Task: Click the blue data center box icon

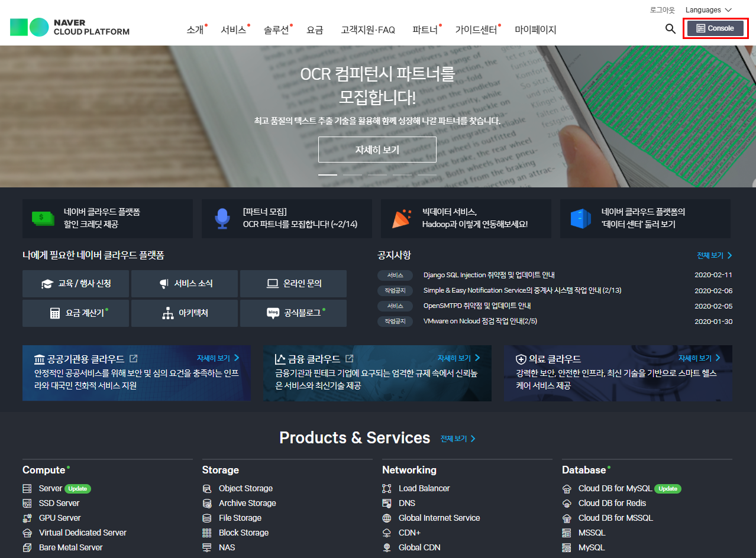Action: [x=581, y=219]
